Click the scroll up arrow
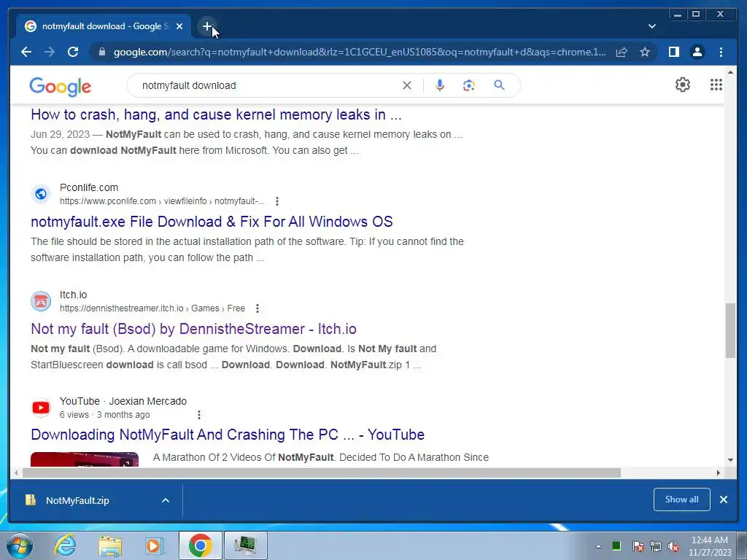747x560 pixels. click(x=730, y=72)
